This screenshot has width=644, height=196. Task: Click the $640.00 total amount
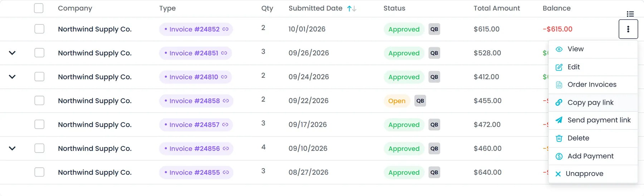(487, 172)
